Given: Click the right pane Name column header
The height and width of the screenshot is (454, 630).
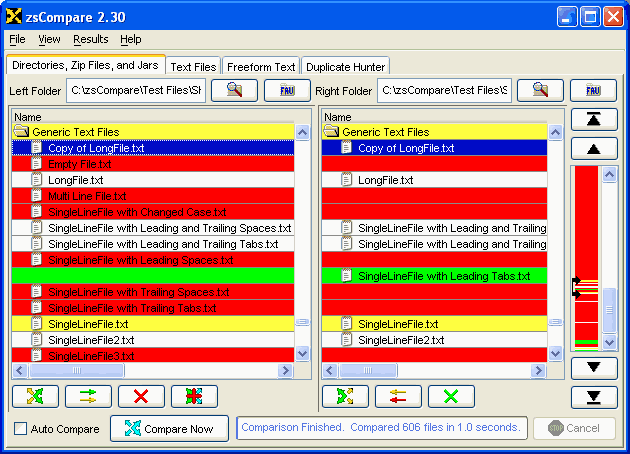Looking at the screenshot, I should (x=435, y=117).
